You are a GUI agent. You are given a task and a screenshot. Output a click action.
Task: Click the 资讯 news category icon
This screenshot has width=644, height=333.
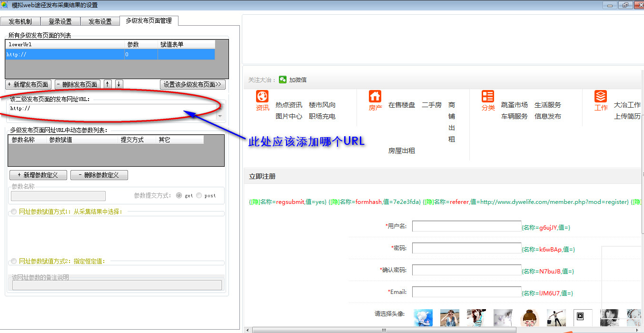(x=262, y=97)
